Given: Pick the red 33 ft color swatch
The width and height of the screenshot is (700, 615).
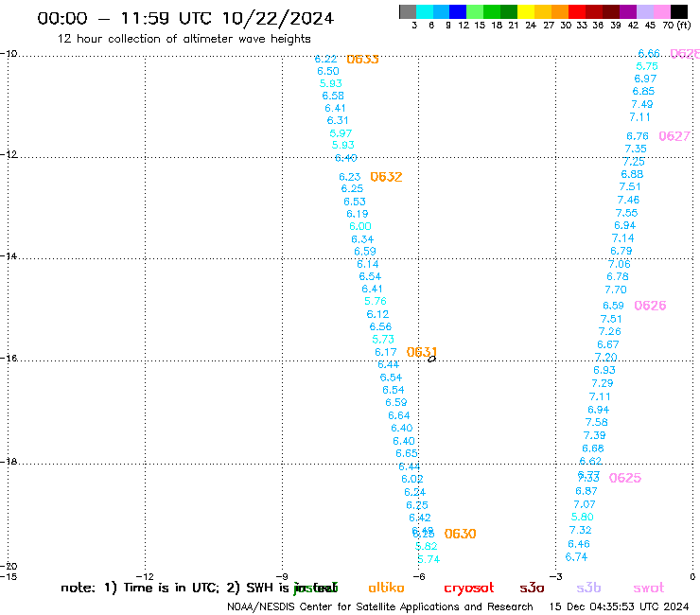Looking at the screenshot, I should pyautogui.click(x=576, y=11).
